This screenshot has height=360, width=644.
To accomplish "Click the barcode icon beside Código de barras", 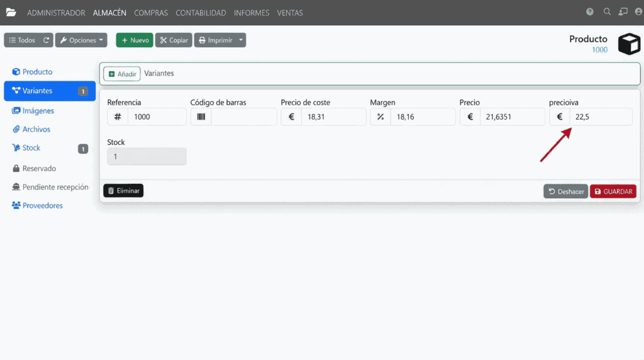I will tap(201, 116).
